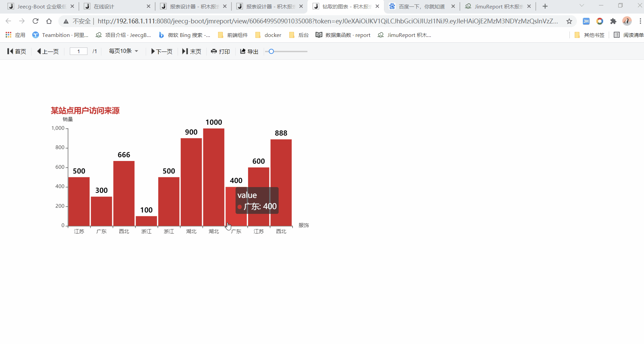Open 数据集函数 report bookmark
The width and height of the screenshot is (644, 344).
pyautogui.click(x=343, y=35)
